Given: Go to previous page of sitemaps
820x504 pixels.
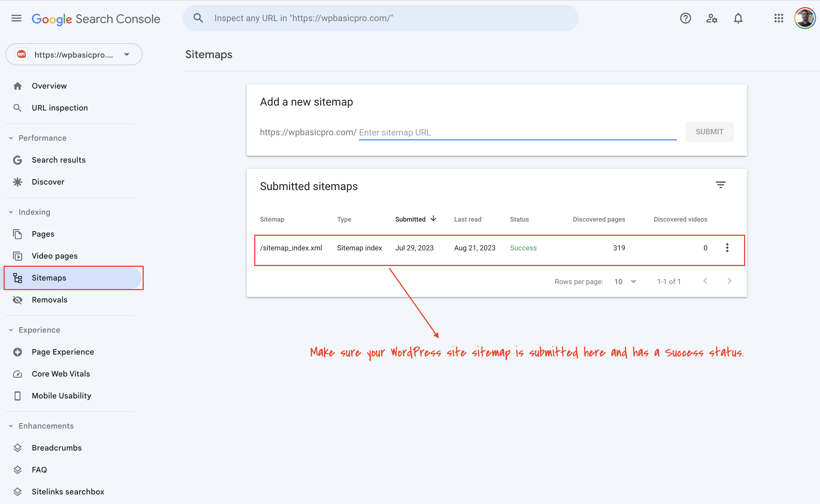Looking at the screenshot, I should [x=705, y=281].
